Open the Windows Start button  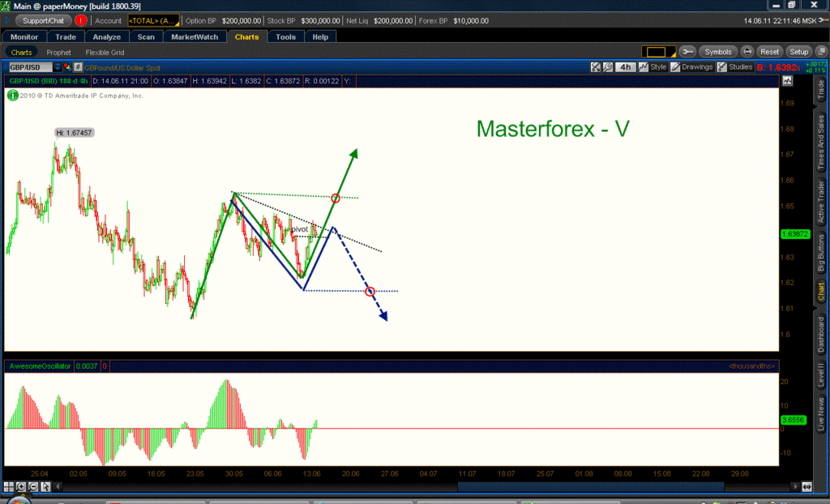tap(18, 501)
